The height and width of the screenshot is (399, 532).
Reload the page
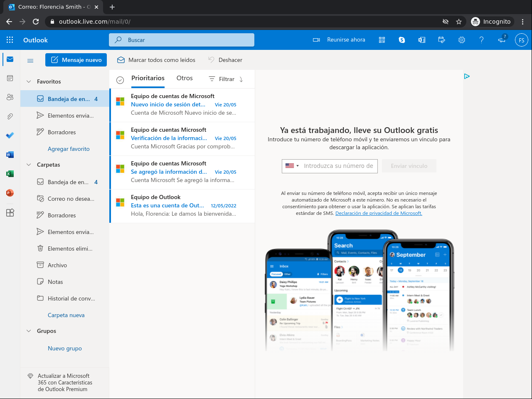click(x=36, y=22)
